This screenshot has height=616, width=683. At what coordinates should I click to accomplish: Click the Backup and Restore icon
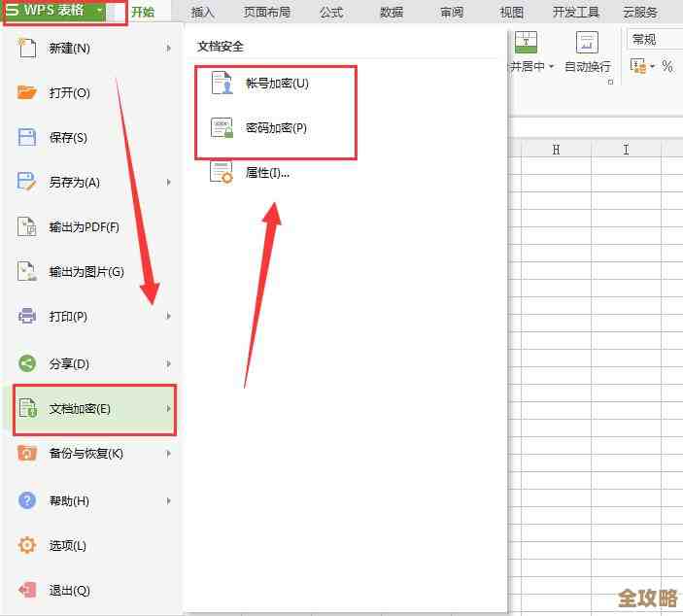[x=27, y=453]
